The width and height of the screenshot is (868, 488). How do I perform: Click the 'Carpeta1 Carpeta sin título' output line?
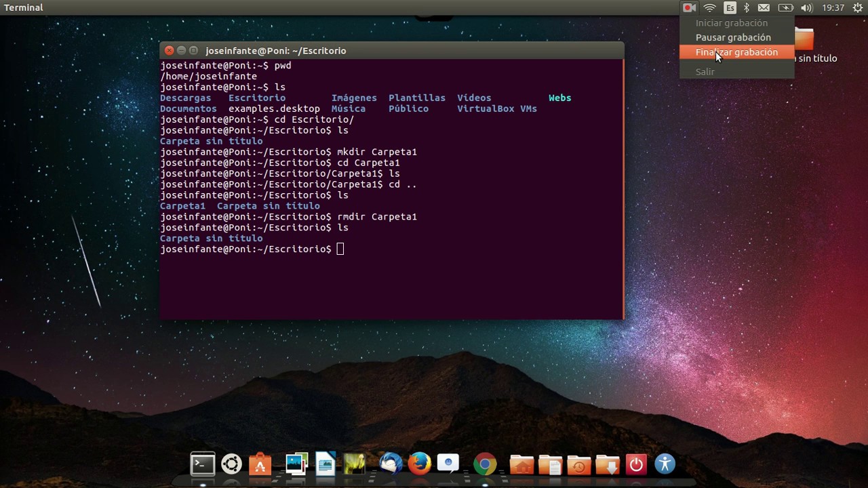coord(240,206)
